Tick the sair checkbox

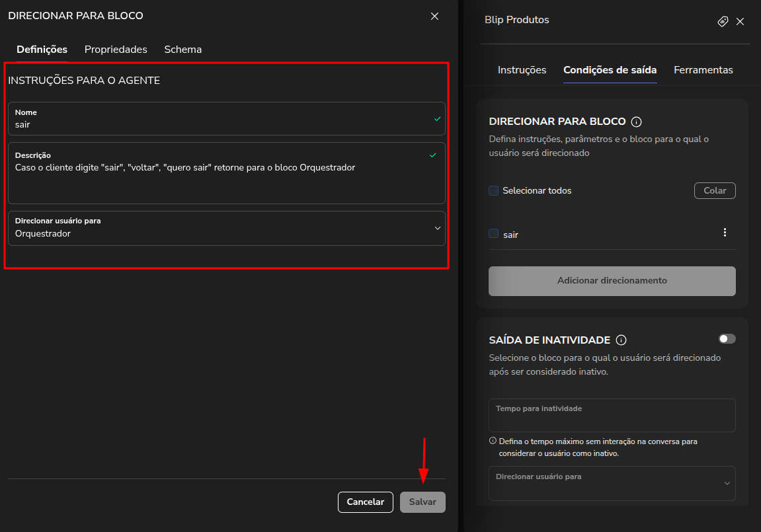coord(493,233)
